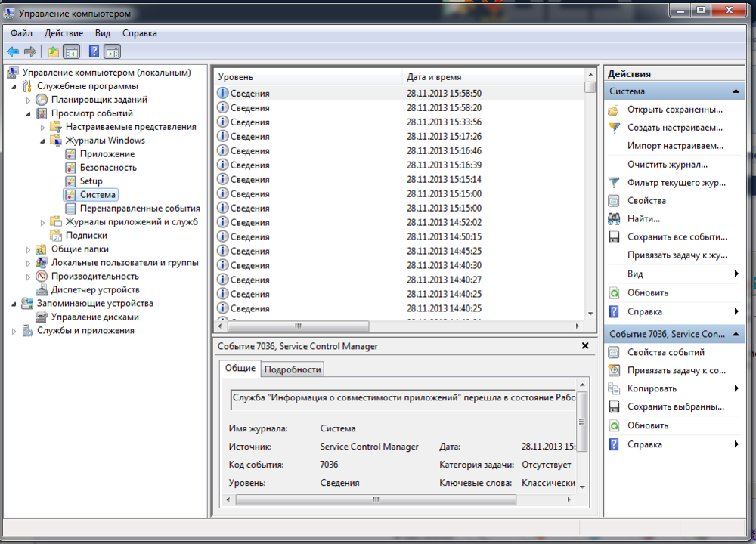Expand the Службы и приложения arrow
756x544 pixels.
point(14,331)
